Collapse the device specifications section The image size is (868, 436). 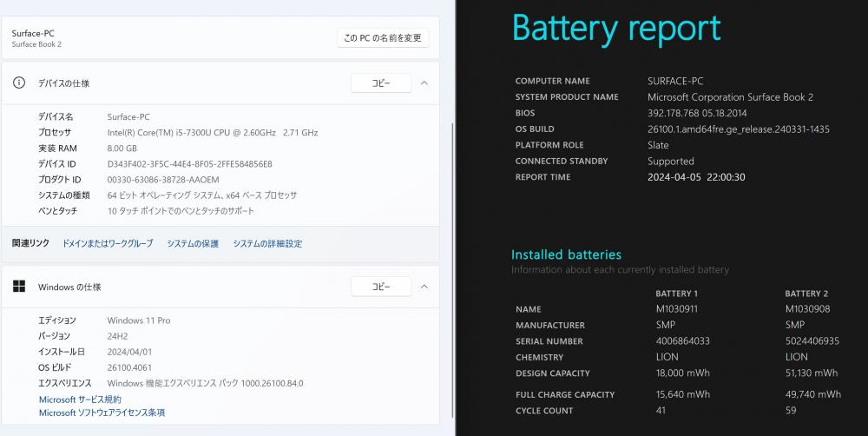point(424,83)
